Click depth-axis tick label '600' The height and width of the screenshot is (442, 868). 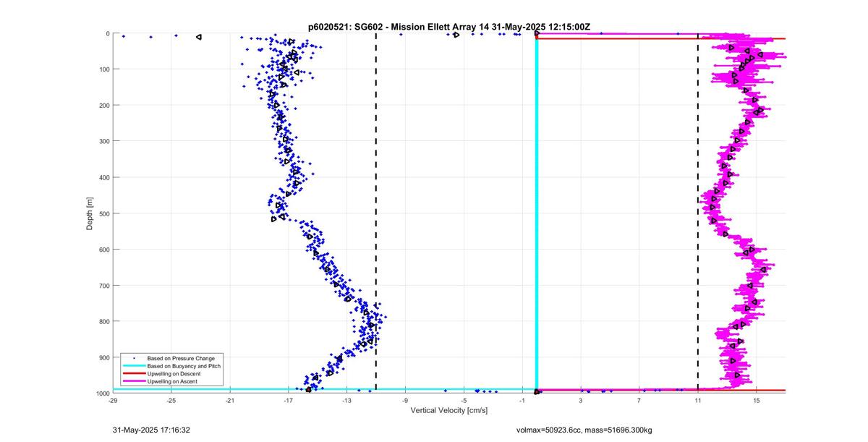click(x=104, y=250)
